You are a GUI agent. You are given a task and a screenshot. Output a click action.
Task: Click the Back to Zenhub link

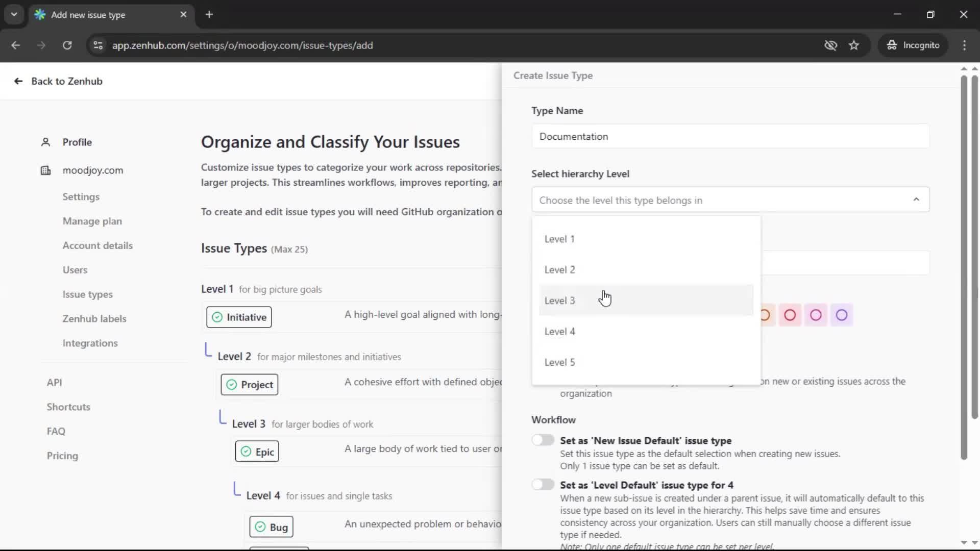point(66,81)
